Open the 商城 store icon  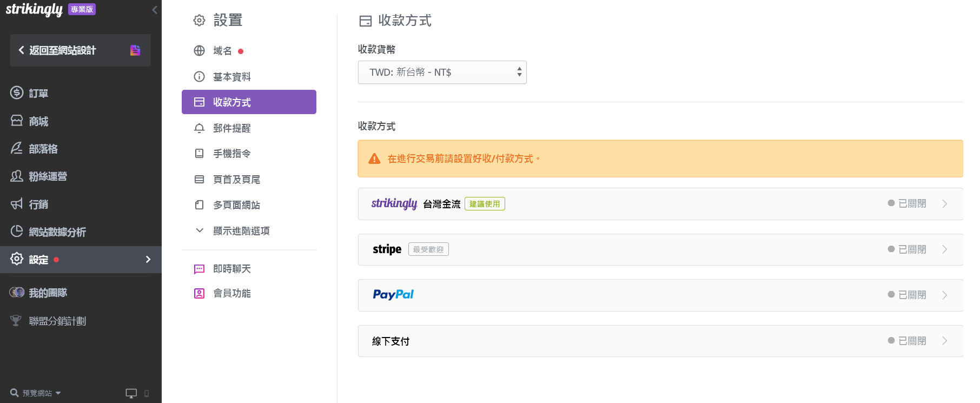[17, 121]
